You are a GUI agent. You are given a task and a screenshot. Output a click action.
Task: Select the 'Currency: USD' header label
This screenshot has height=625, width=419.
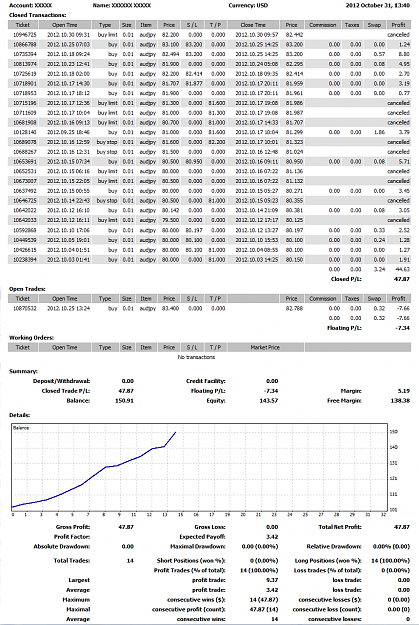[x=248, y=6]
